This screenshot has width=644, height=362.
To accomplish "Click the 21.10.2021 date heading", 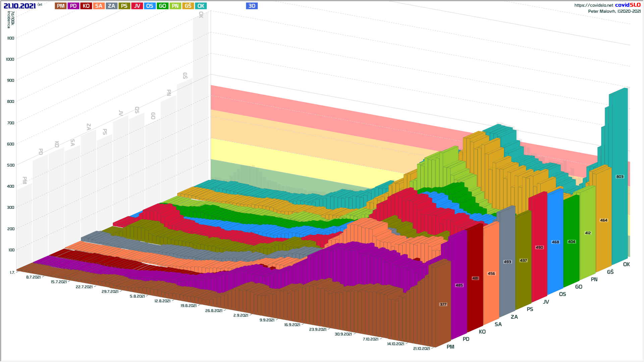I will [19, 6].
